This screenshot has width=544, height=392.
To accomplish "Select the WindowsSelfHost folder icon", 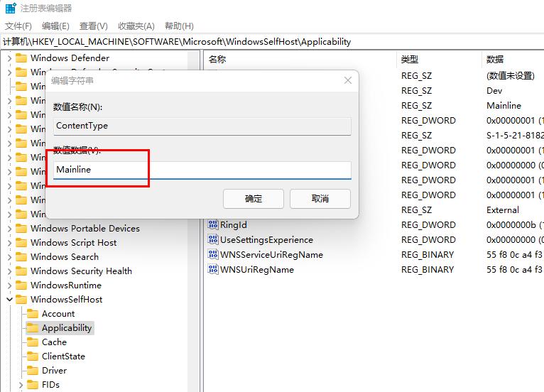I will pos(21,300).
